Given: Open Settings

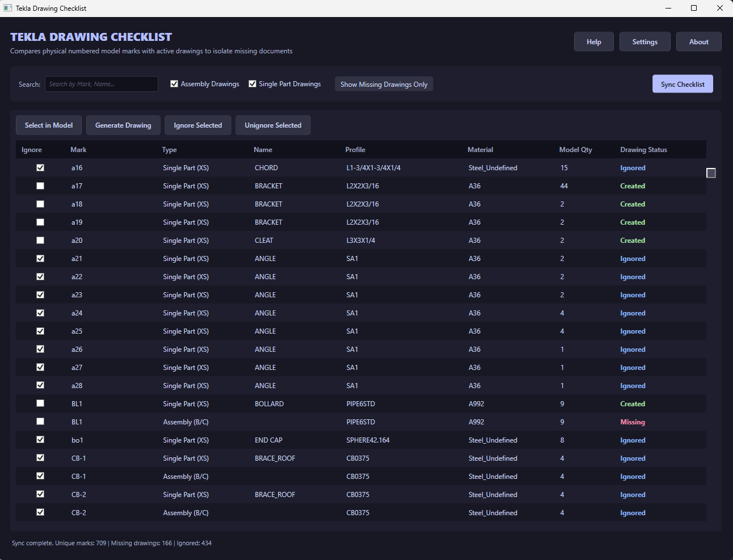Looking at the screenshot, I should [x=645, y=42].
